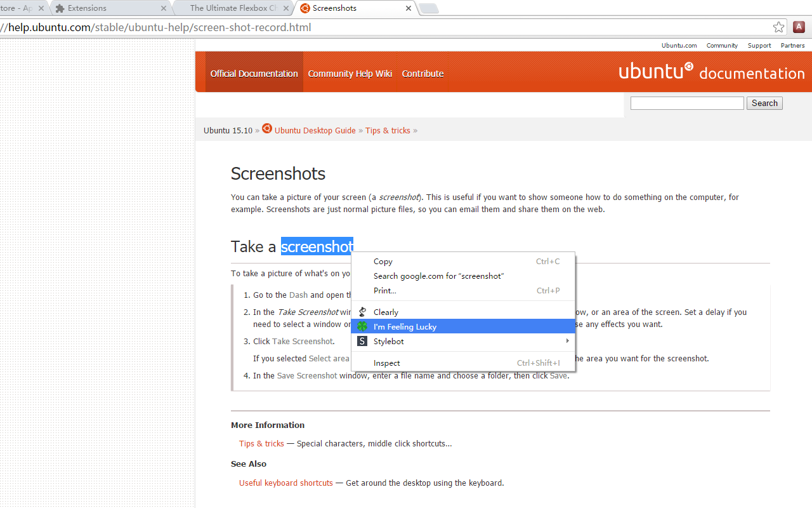Open Tips & tricks under More Information
Viewport: 812px width, 508px height.
point(261,443)
